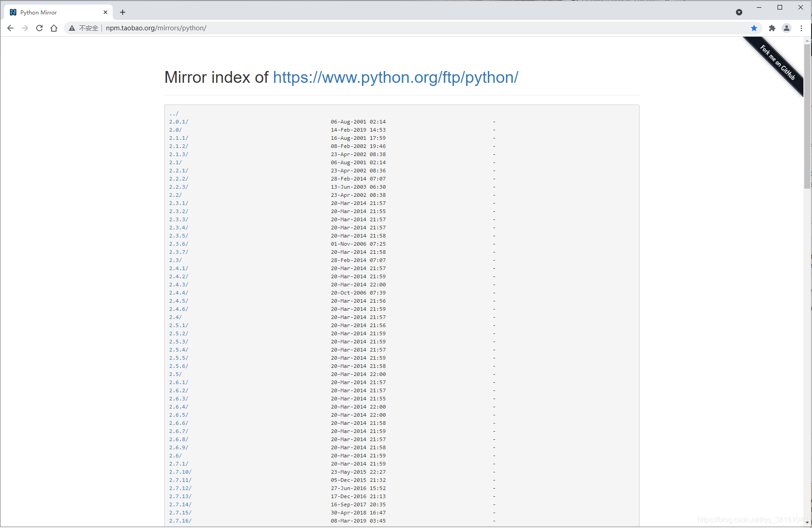
Task: Open the 2.5/ directory
Action: [176, 374]
